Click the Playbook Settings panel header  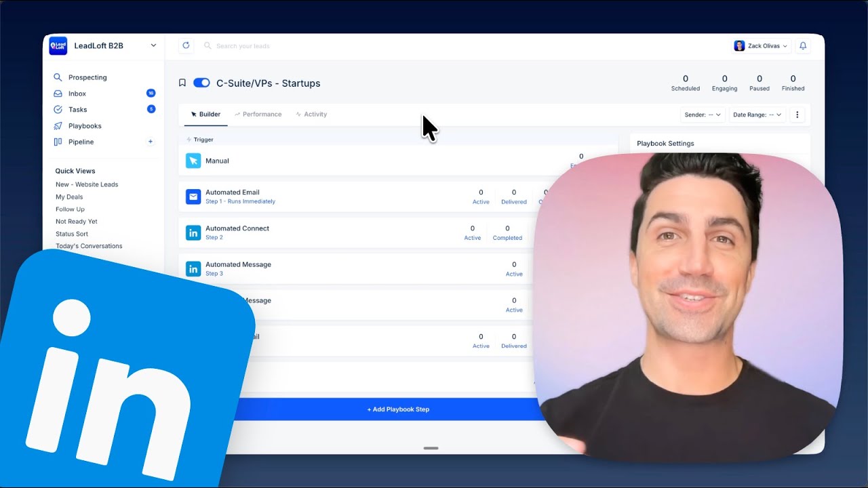[x=665, y=144]
